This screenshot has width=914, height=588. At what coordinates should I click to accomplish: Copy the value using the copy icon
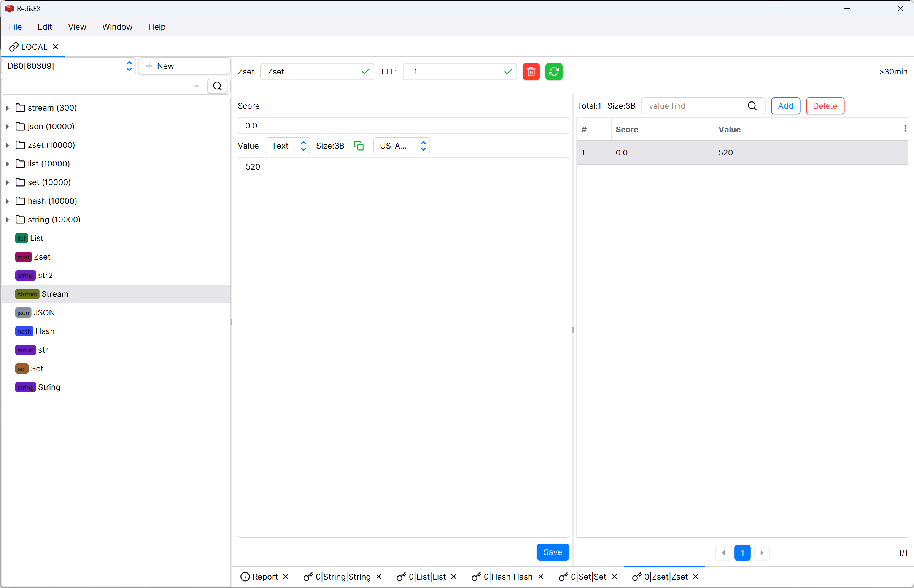pos(358,146)
